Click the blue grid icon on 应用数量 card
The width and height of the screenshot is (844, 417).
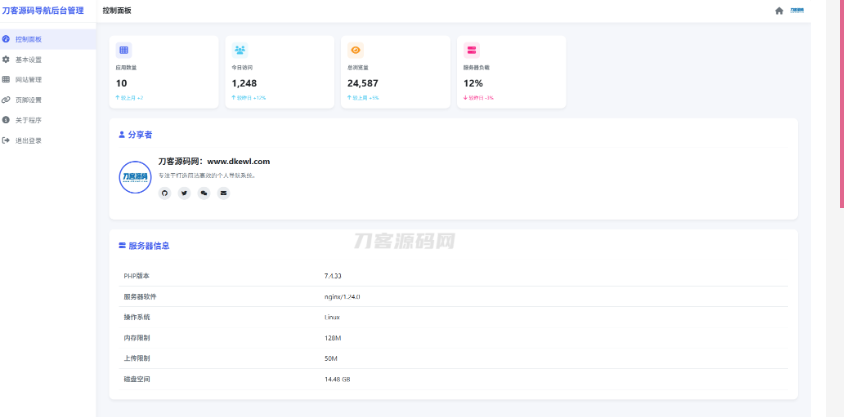[124, 49]
